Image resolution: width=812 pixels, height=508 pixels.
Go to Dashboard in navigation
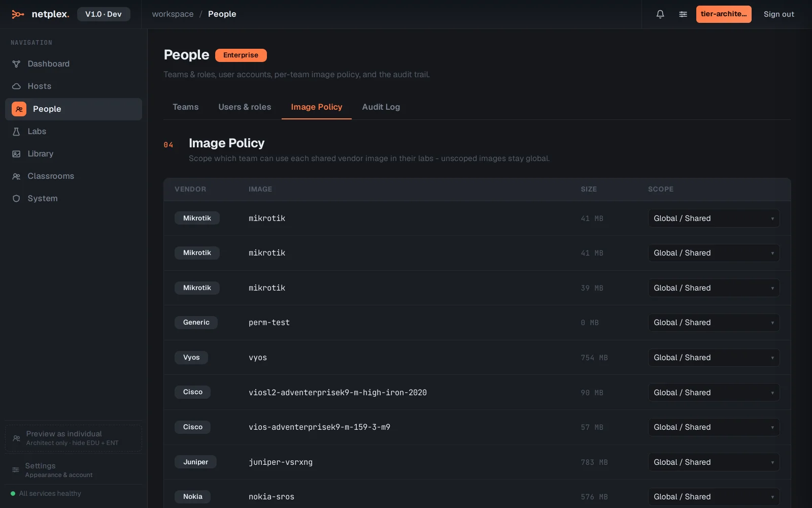coord(74,64)
